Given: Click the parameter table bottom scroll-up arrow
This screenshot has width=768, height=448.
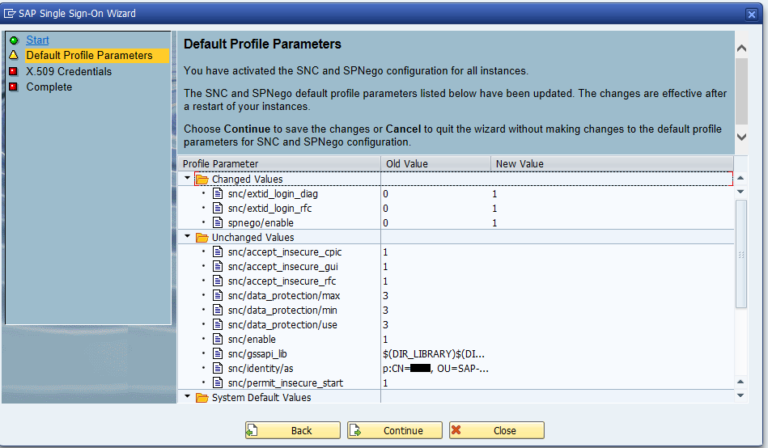Looking at the screenshot, I should tap(741, 381).
